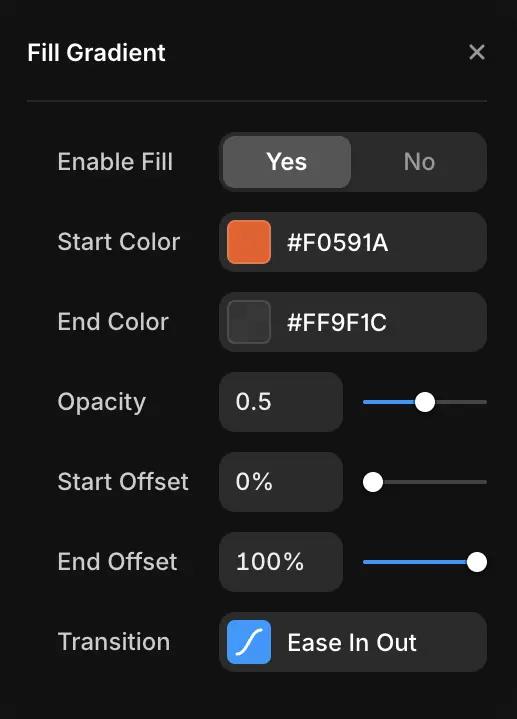Click the unfilled part of Opacity slider track
This screenshot has width=517, height=719.
pyautogui.click(x=461, y=402)
